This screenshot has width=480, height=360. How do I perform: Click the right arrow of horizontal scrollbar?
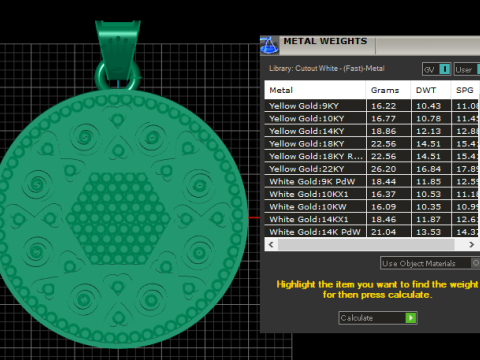(471, 245)
